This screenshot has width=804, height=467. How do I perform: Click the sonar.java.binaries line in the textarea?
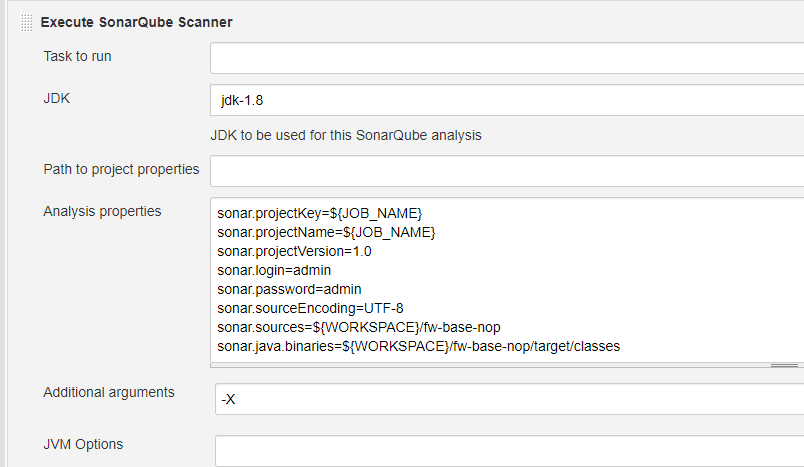(418, 346)
